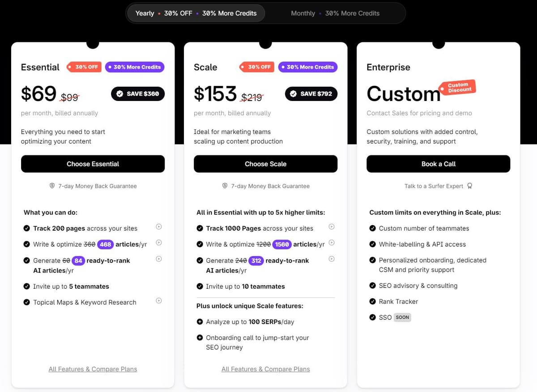Click the Scale 30% OFF tag
Screen dimensions: 537x392
pos(256,67)
